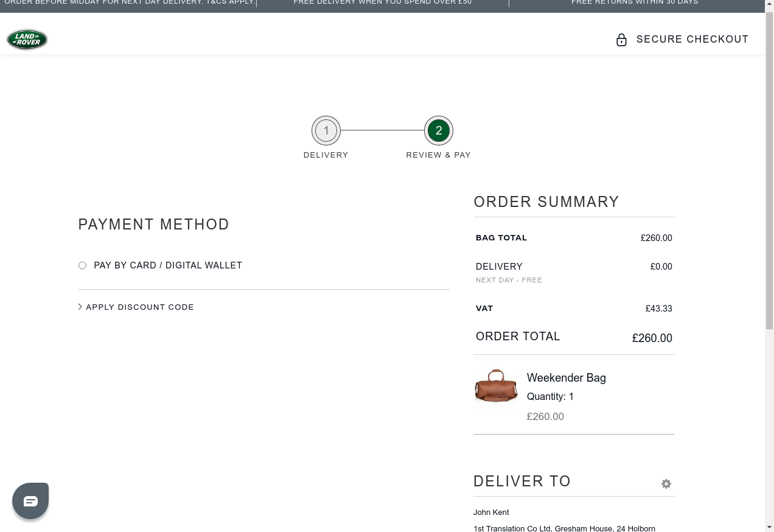Select Pay by Card / Digital Wallet radio
The width and height of the screenshot is (774, 532).
(x=82, y=265)
